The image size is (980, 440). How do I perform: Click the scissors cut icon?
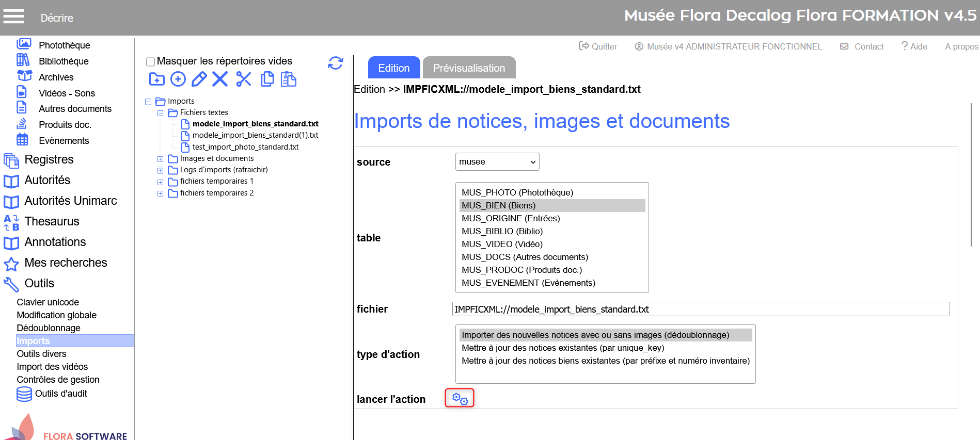tap(243, 79)
